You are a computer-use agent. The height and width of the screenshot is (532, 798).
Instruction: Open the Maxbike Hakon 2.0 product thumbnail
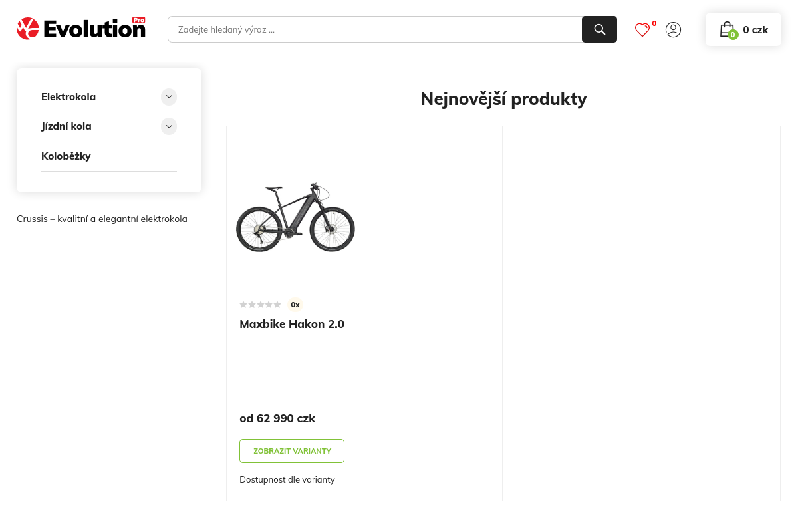point(295,217)
